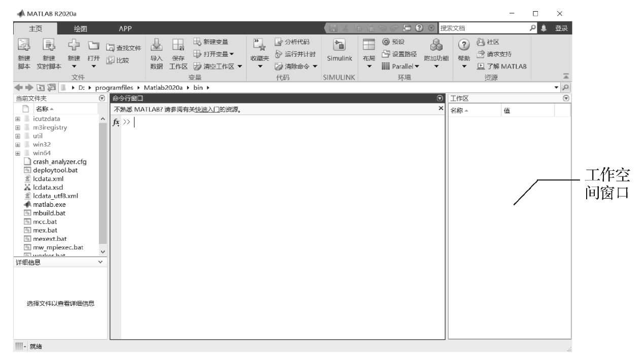Switch to the APP tab

pos(125,28)
